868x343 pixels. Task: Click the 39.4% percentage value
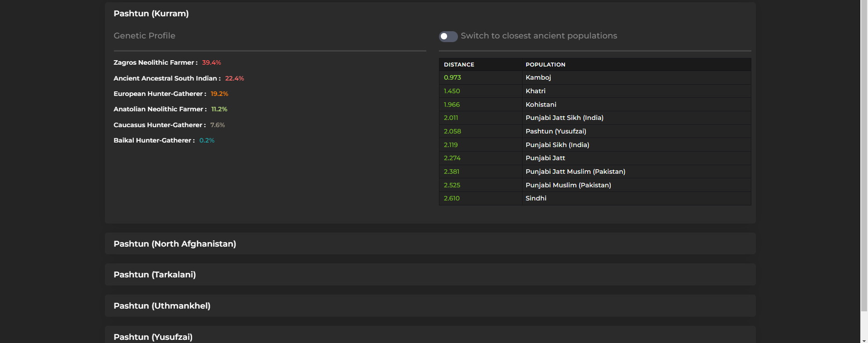click(x=212, y=62)
